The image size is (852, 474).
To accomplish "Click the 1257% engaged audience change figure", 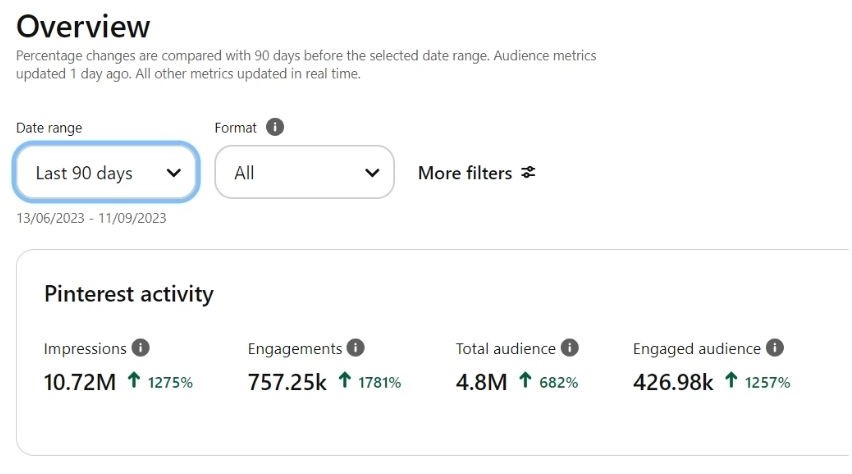I will 767,383.
